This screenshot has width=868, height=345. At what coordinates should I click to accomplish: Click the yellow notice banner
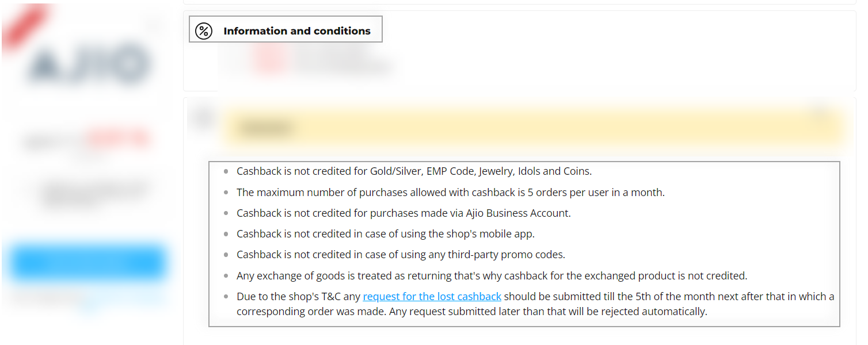pos(534,128)
